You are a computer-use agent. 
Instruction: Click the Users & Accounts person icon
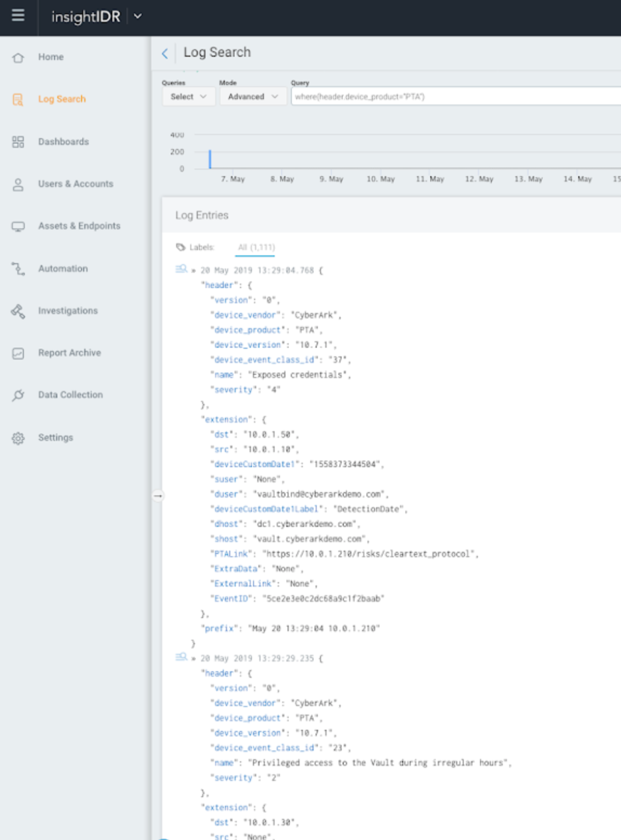(18, 184)
